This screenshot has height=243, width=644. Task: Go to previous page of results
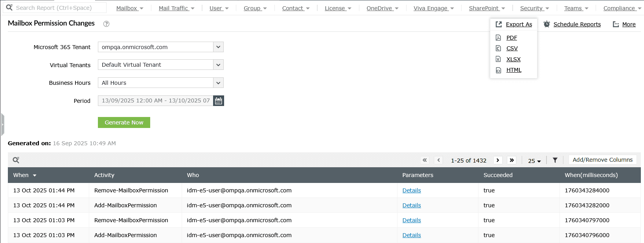click(x=439, y=160)
